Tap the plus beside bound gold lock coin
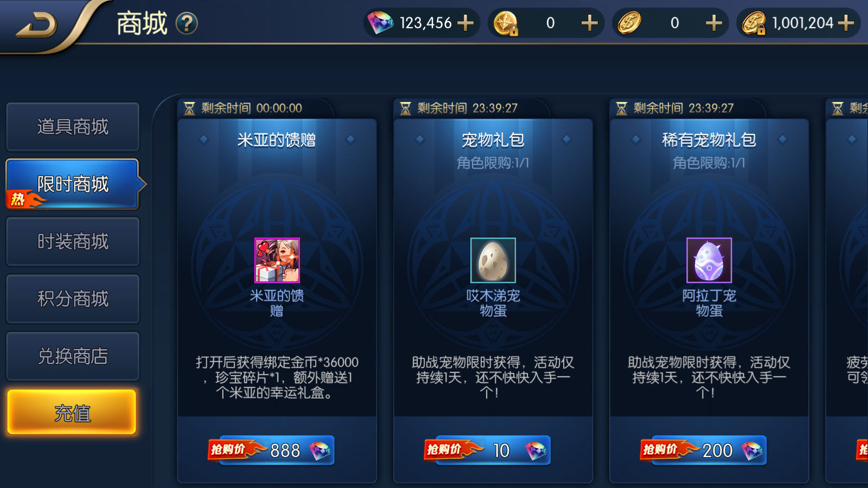 pos(590,23)
